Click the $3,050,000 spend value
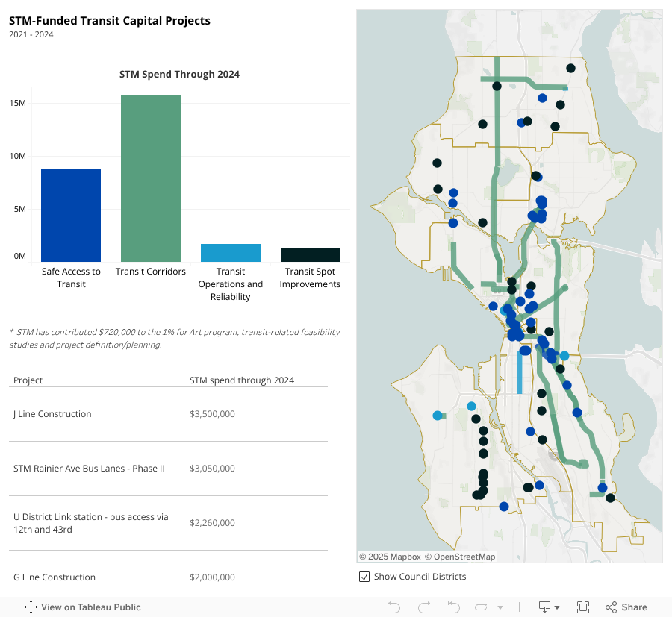672x617 pixels. coord(212,469)
